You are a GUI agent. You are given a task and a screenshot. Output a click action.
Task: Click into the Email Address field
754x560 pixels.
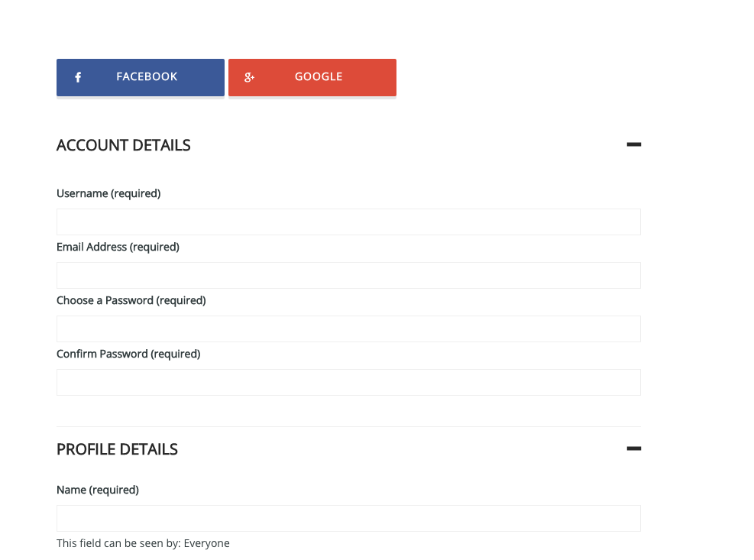pos(348,276)
